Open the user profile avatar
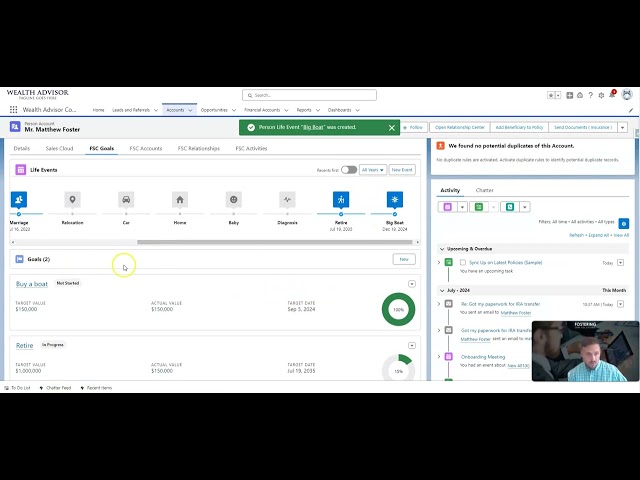Screen dimensions: 640x480 tap(627, 95)
